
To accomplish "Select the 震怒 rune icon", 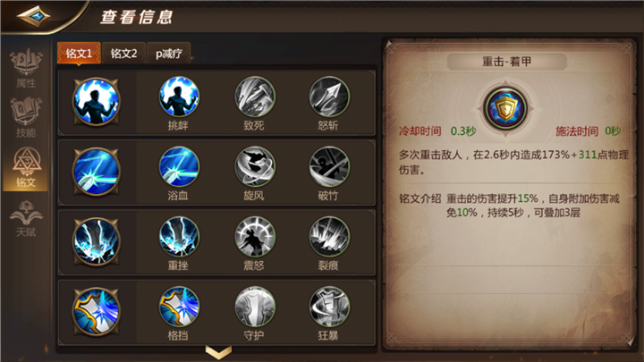I will (x=255, y=237).
